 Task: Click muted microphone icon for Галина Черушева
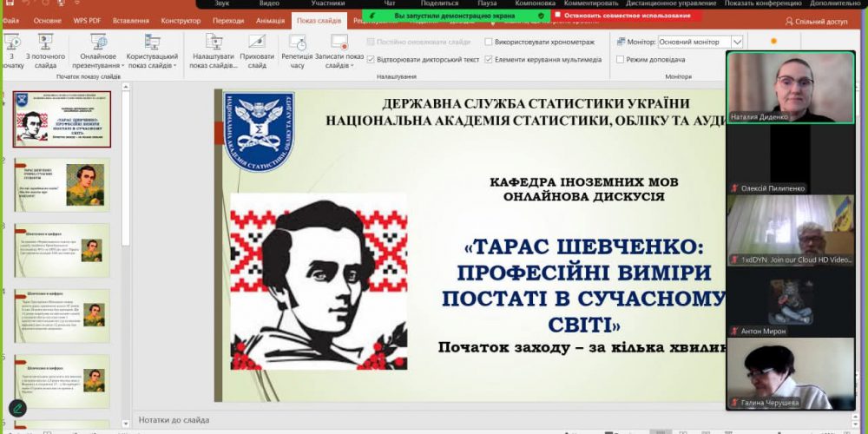coord(734,403)
